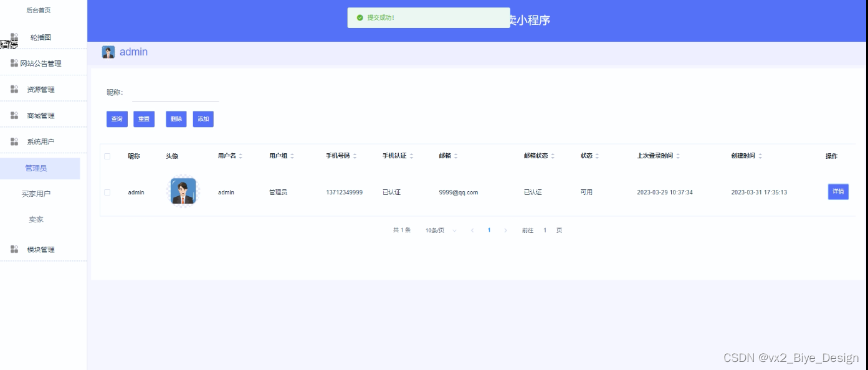The image size is (868, 370).
Task: Click the phone number 13712349999 cell
Action: [344, 192]
